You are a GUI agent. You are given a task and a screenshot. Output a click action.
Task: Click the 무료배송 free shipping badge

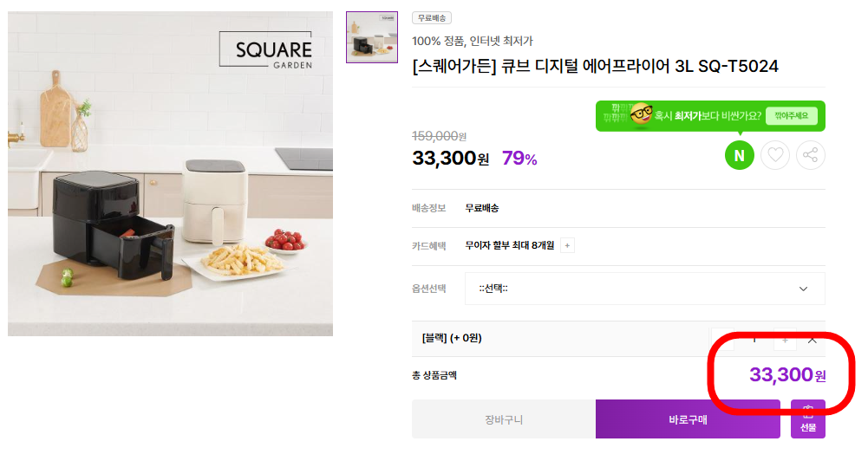tap(432, 17)
